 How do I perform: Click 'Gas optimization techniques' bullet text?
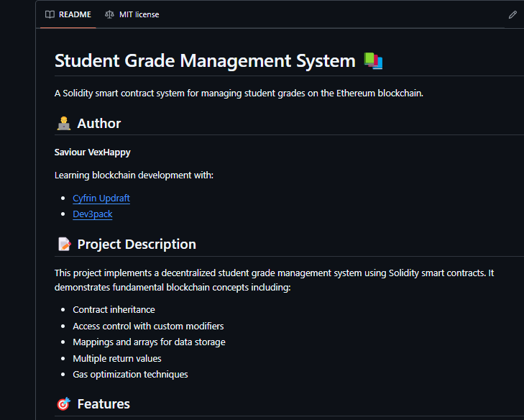(130, 375)
